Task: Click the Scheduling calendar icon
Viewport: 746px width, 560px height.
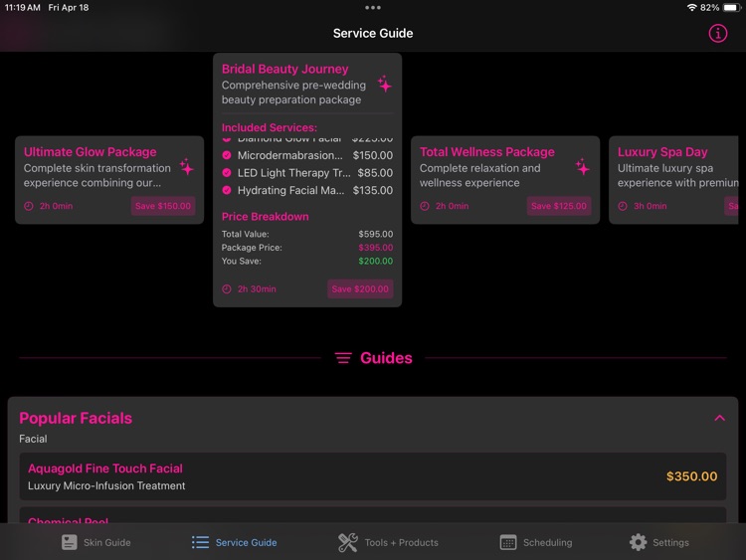Action: [508, 542]
